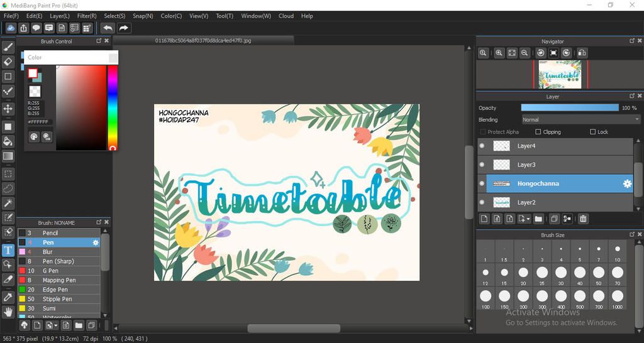Toggle Layer2 visibility

pos(482,202)
